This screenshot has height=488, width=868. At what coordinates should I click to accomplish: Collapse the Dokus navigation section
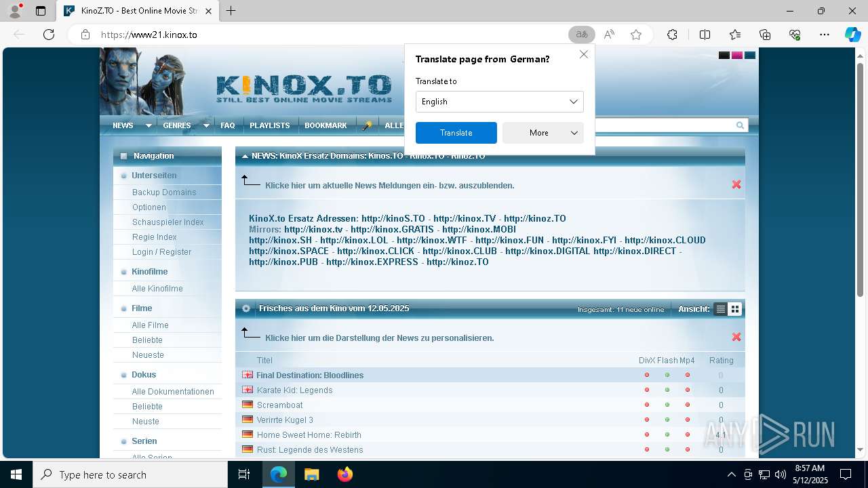point(123,375)
